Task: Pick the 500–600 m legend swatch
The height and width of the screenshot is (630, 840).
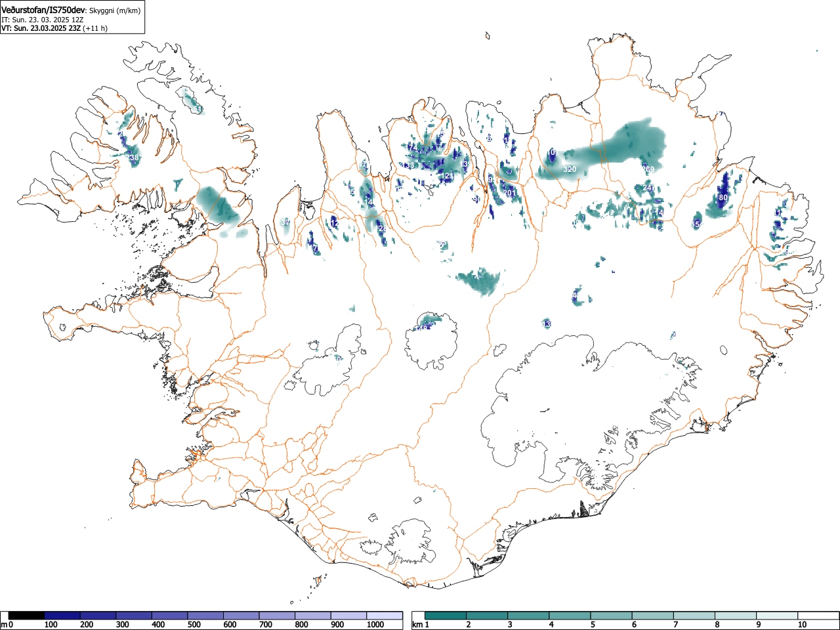Action: [x=205, y=616]
